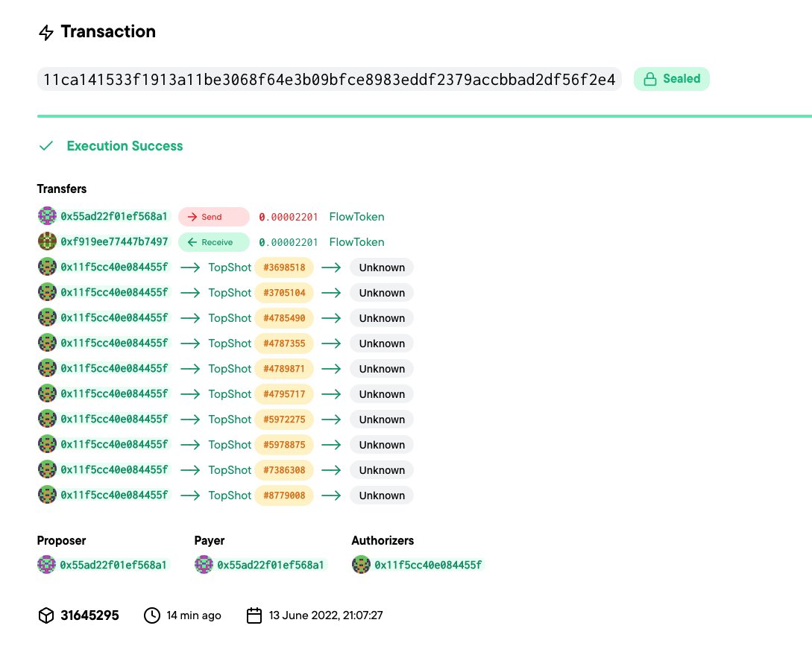Image resolution: width=812 pixels, height=649 pixels.
Task: Select NFT badge #4785490
Action: pyautogui.click(x=284, y=318)
